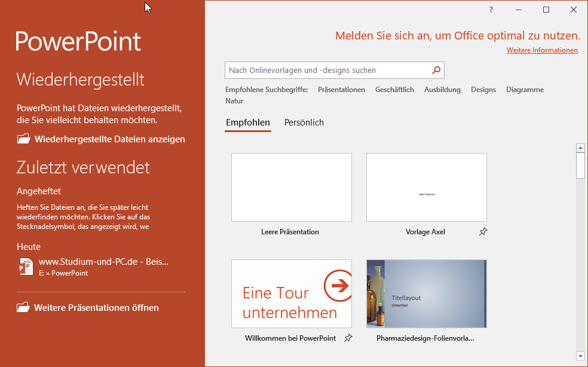The height and width of the screenshot is (367, 588).
Task: Click the search magnifier icon
Action: 436,70
